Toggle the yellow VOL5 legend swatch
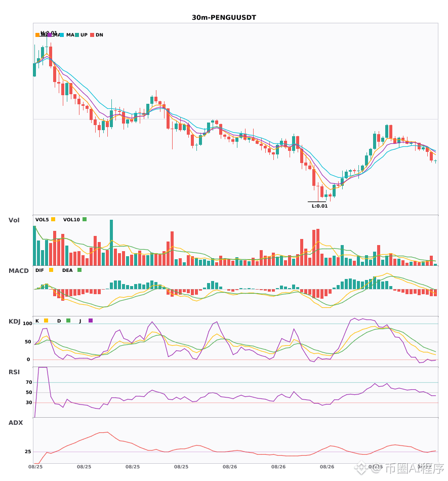Image resolution: width=448 pixels, height=481 pixels. click(53, 219)
